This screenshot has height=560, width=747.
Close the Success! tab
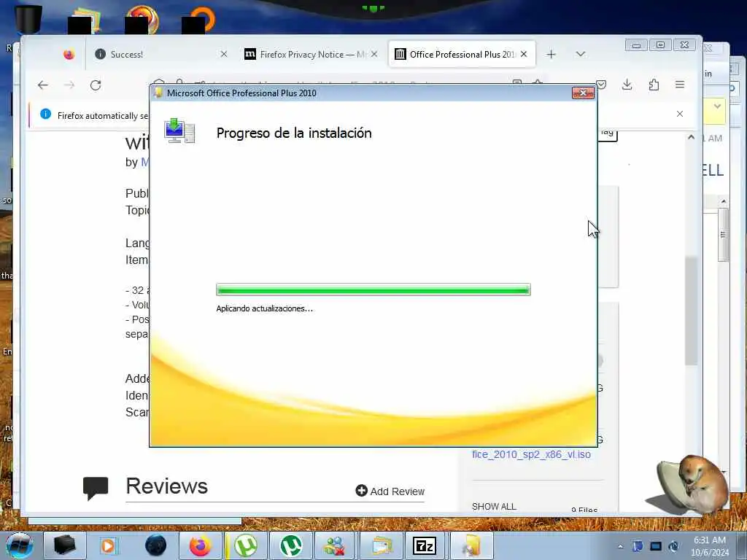pyautogui.click(x=223, y=54)
